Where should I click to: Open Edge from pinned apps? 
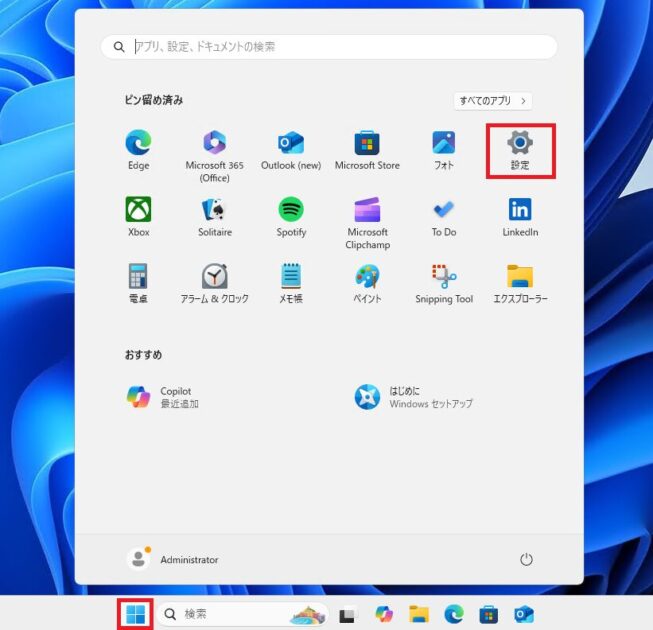point(138,150)
